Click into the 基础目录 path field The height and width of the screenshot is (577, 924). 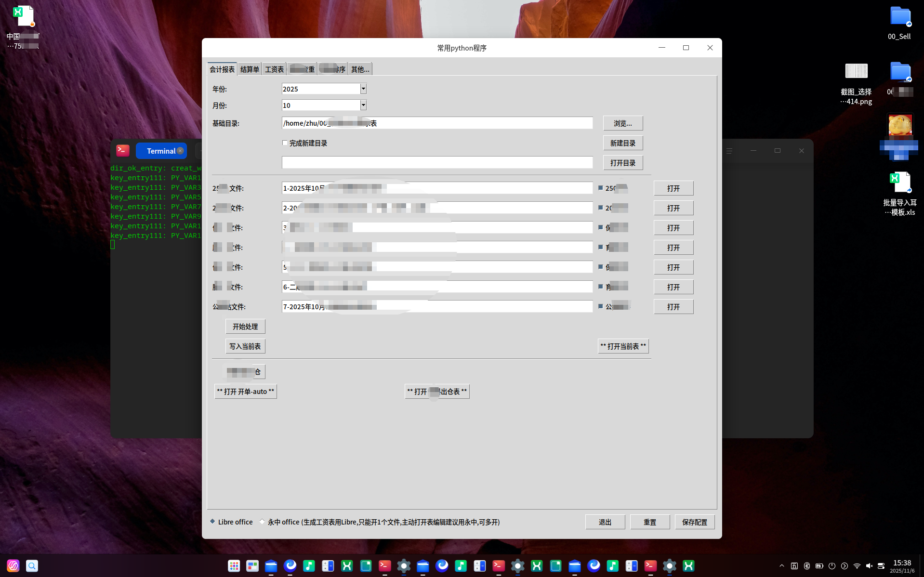point(437,123)
